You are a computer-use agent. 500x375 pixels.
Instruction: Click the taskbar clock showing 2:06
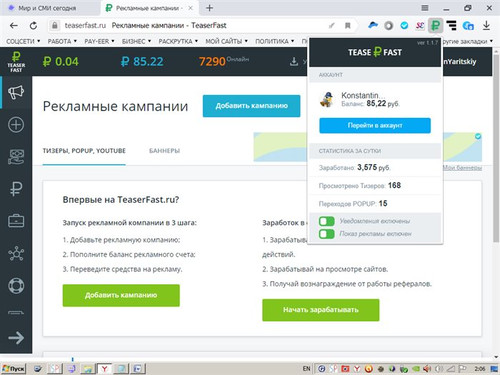click(480, 369)
